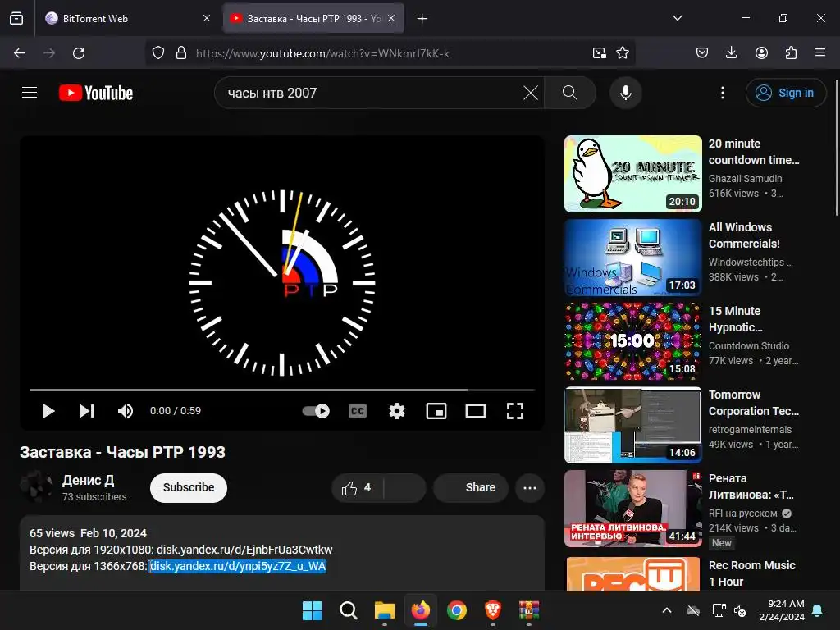Switch to theater mode

tap(475, 411)
